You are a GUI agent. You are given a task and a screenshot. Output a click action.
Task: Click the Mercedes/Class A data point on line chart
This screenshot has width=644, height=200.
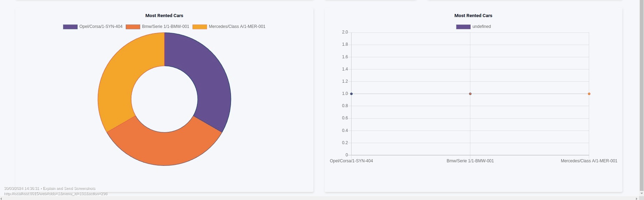point(589,94)
